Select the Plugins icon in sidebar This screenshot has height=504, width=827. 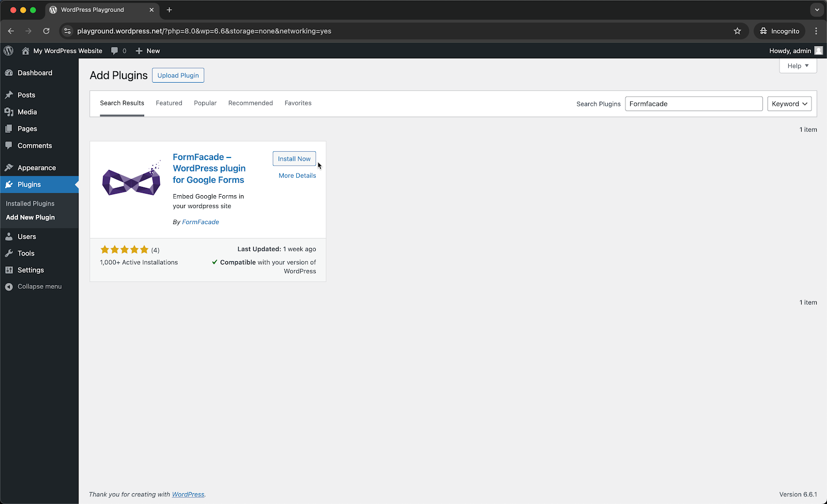(10, 184)
